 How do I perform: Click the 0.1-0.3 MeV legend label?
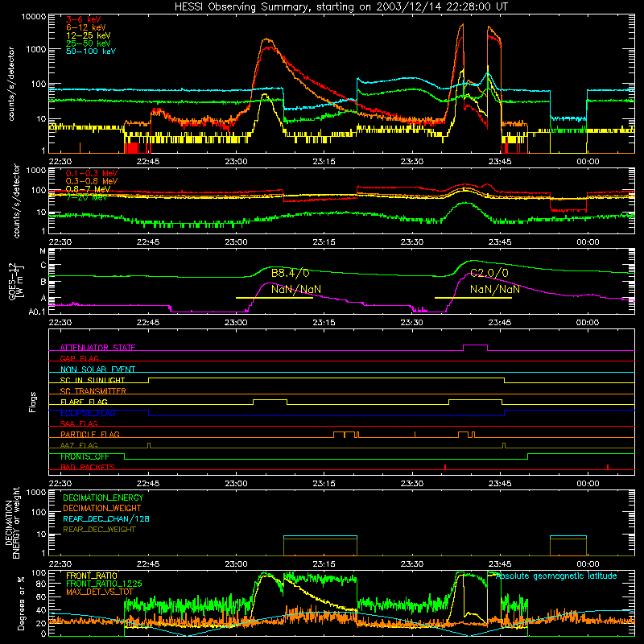(x=92, y=173)
